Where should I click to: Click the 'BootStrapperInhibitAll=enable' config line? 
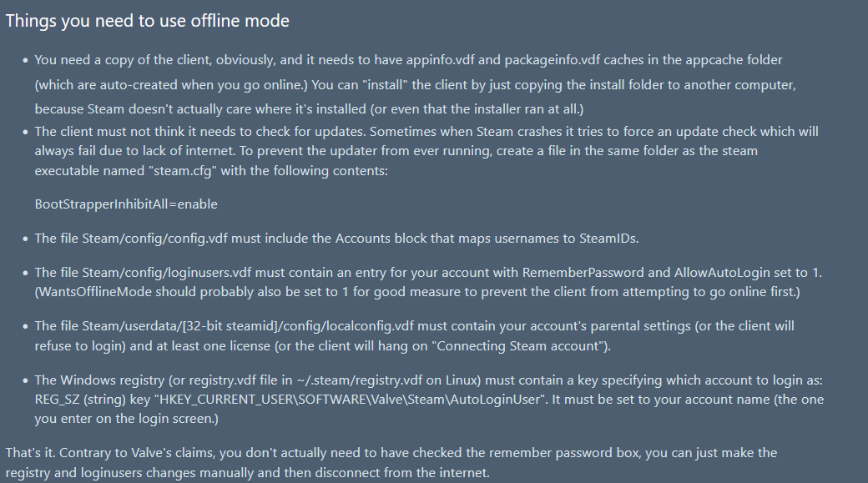pos(126,204)
